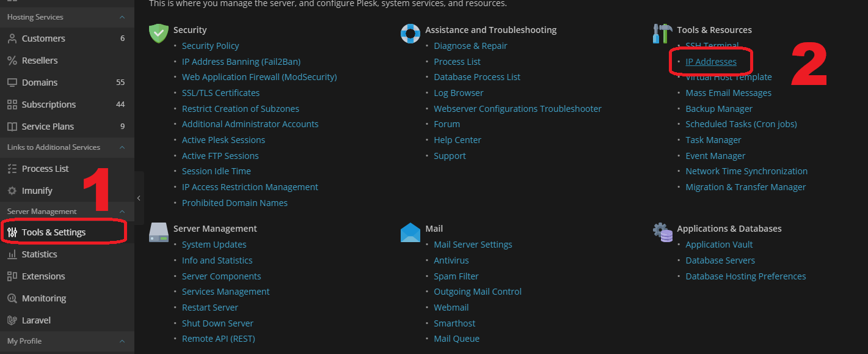Click the Resellers percent icon

[x=12, y=61]
